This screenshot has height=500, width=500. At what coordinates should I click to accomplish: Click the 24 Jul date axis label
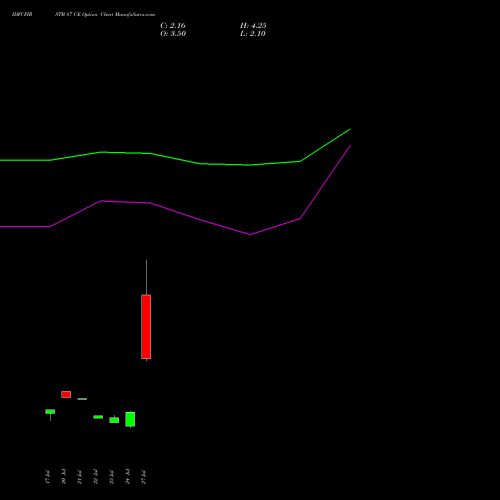(127, 477)
